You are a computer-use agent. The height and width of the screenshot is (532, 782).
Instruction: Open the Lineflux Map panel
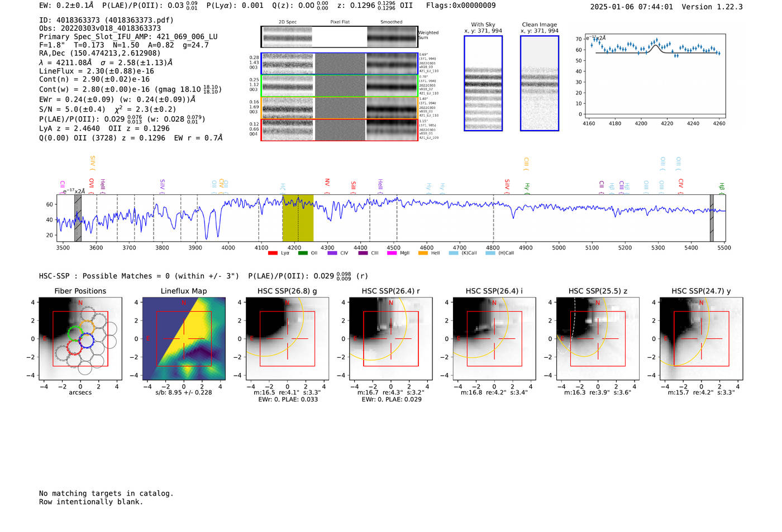(x=184, y=338)
